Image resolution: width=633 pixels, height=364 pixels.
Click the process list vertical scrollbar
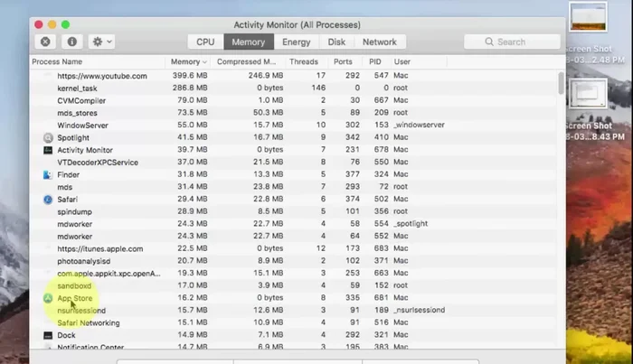562,86
